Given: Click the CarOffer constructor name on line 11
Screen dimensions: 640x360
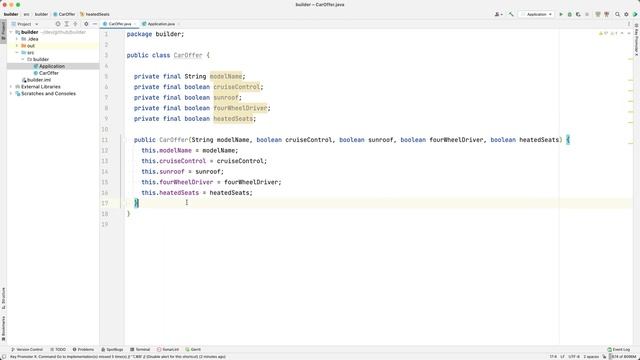Looking at the screenshot, I should coord(174,140).
